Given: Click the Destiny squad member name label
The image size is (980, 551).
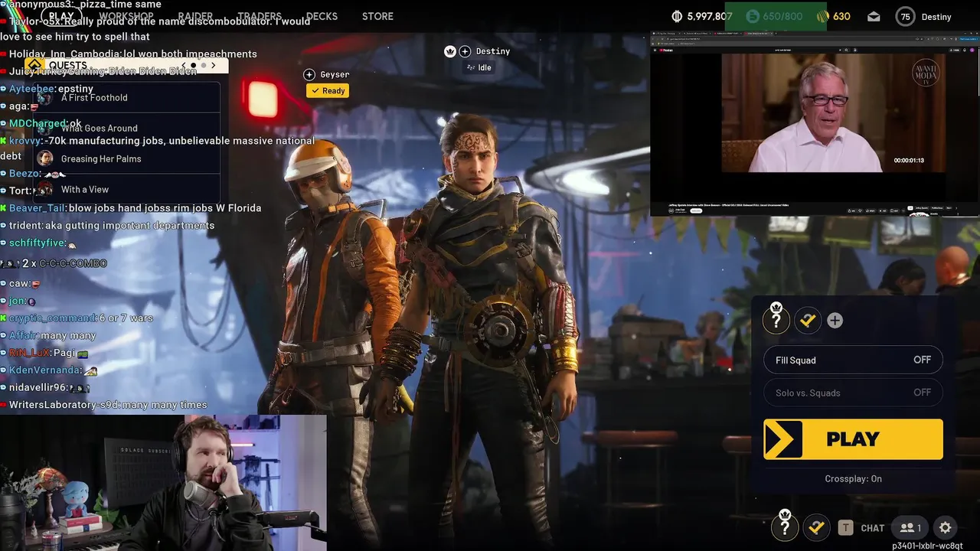Looking at the screenshot, I should coord(493,51).
